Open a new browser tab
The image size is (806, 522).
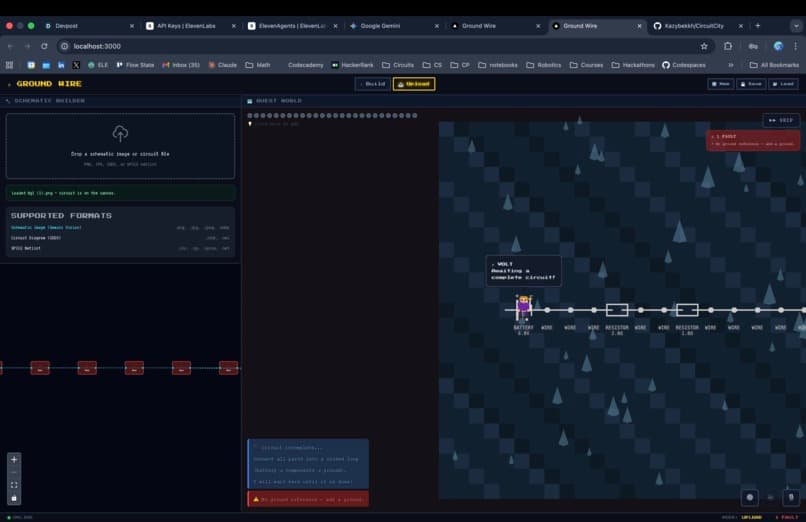pos(757,26)
